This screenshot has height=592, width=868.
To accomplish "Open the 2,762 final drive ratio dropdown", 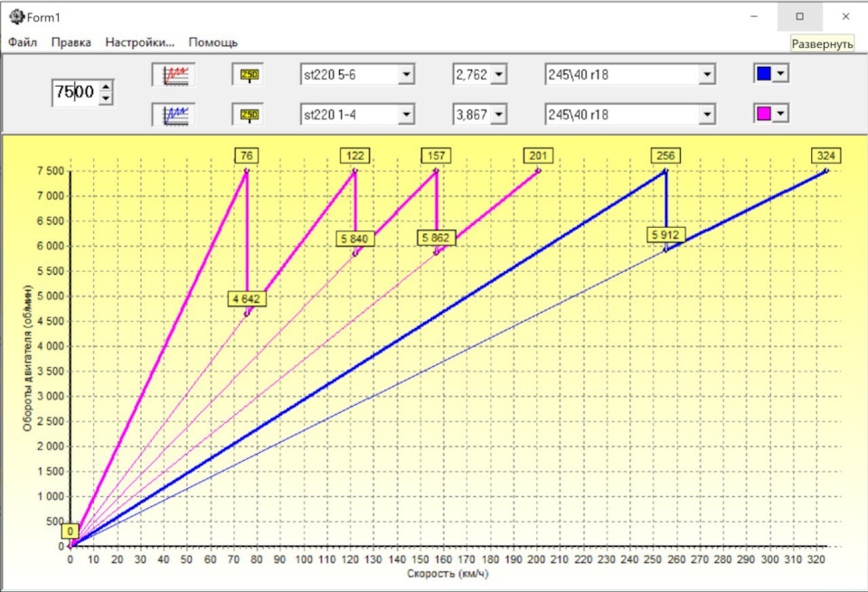I will tap(499, 74).
